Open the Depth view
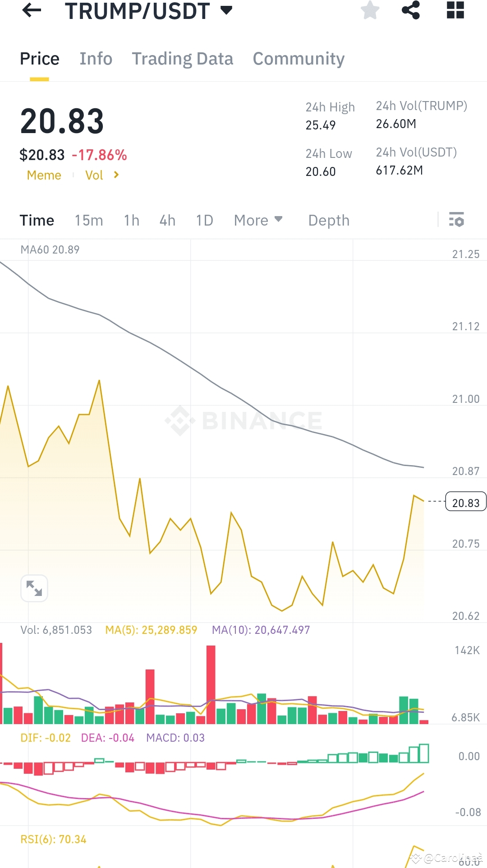This screenshot has height=868, width=487. [x=329, y=220]
